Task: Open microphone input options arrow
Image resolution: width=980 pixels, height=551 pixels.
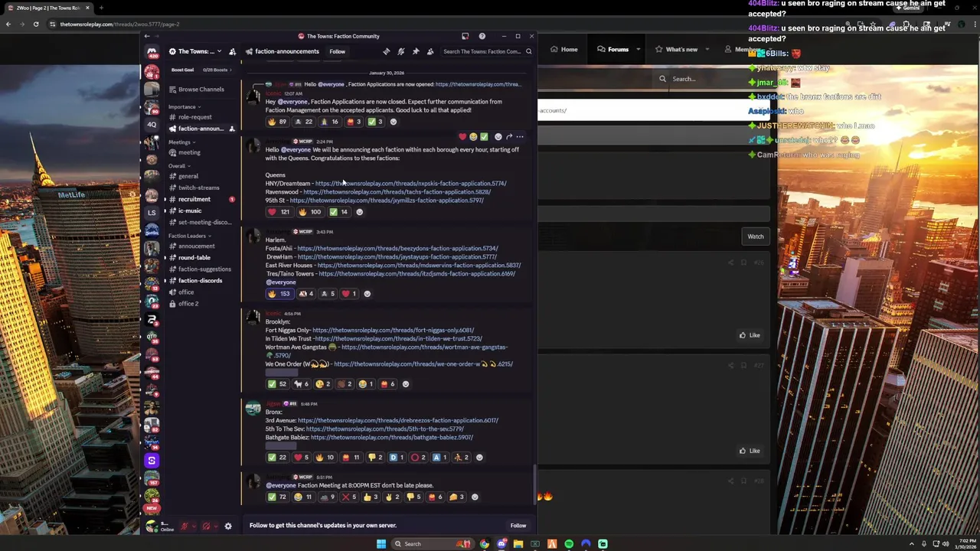Action: (193, 526)
